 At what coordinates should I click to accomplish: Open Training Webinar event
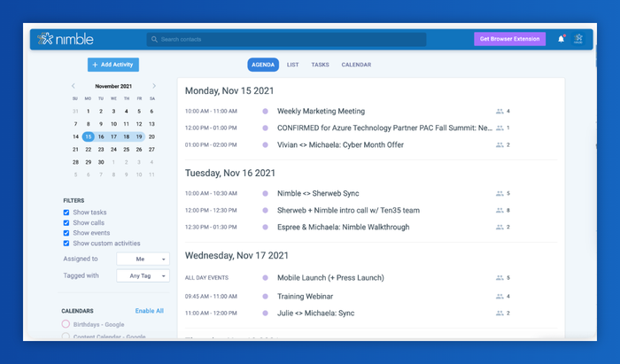click(x=305, y=297)
